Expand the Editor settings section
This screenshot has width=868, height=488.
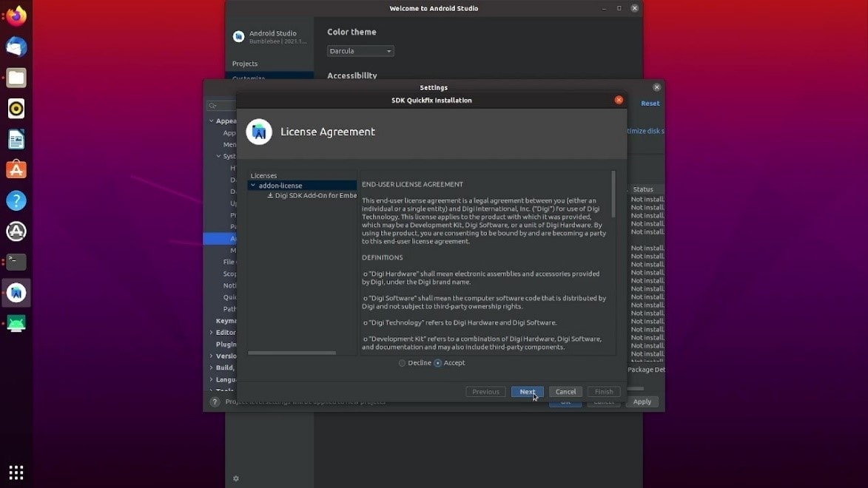coord(212,333)
